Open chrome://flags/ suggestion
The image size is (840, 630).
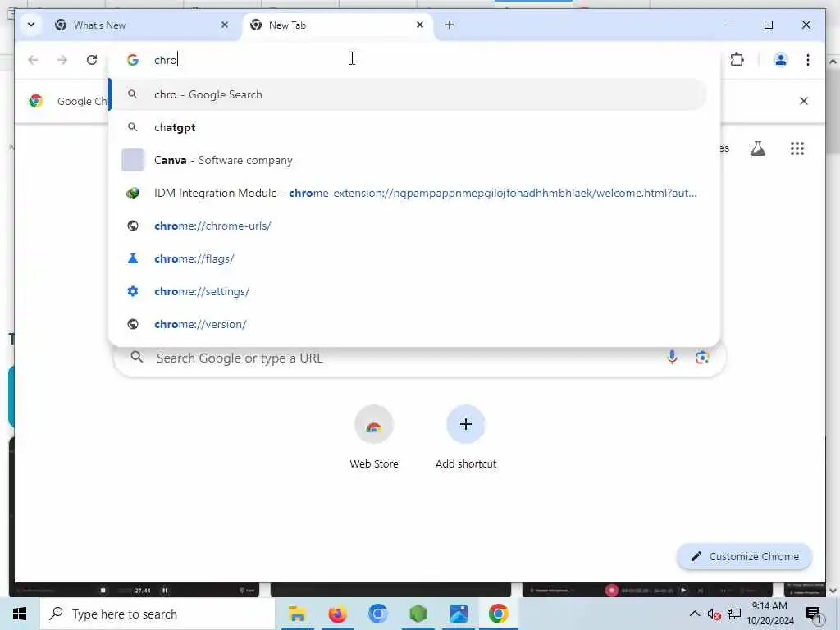(409, 258)
